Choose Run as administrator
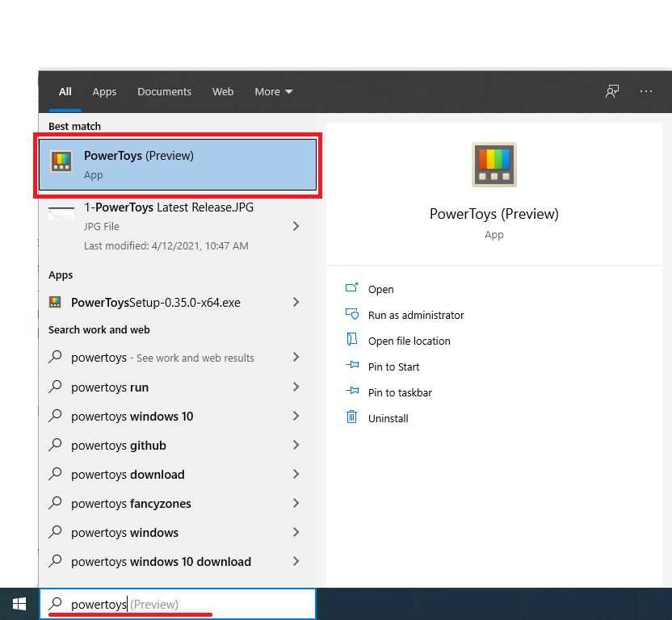 click(416, 316)
